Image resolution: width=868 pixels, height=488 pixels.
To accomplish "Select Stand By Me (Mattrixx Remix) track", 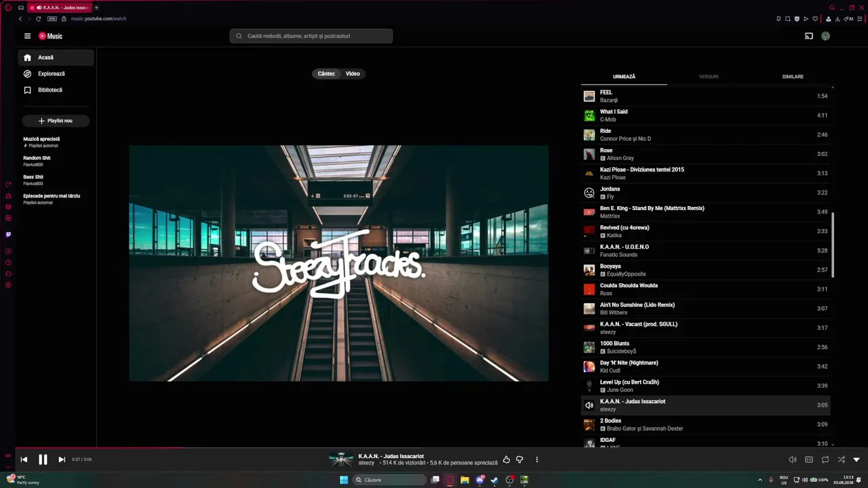I will click(705, 212).
